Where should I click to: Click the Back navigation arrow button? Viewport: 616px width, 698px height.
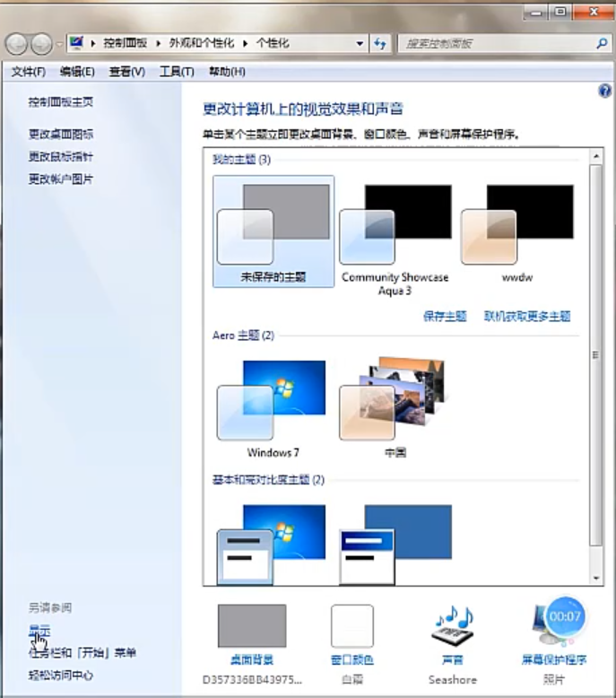tap(17, 43)
